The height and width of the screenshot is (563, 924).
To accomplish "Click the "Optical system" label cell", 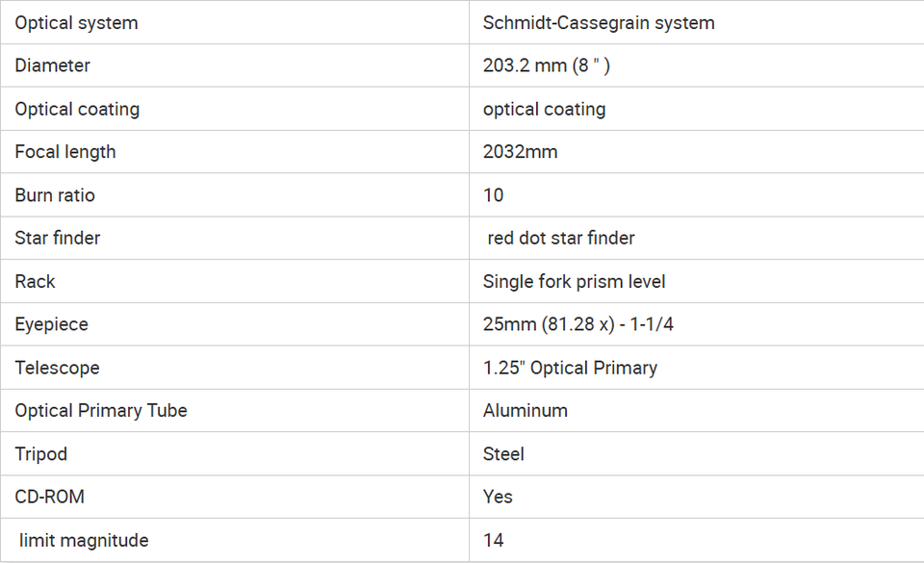I will [x=235, y=22].
